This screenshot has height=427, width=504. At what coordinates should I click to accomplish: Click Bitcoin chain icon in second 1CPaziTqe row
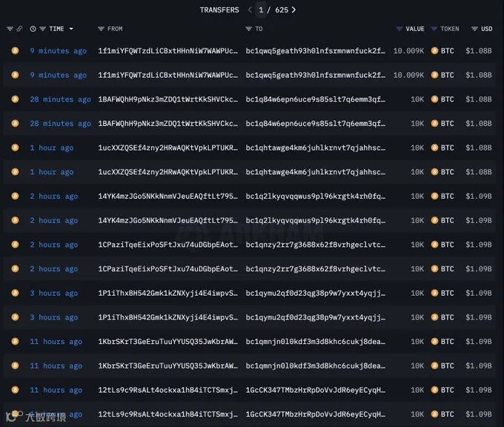[x=15, y=268]
